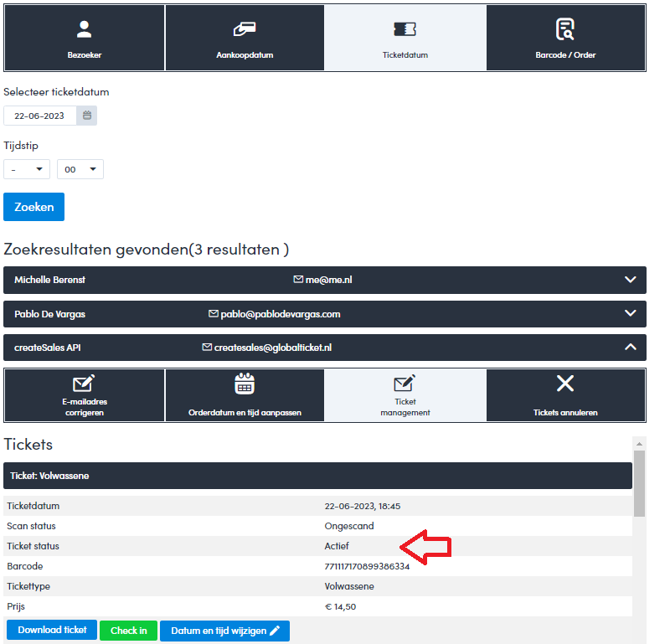Image resolution: width=670 pixels, height=644 pixels.
Task: Click Datum en tijd wijzigen button
Action: (224, 631)
